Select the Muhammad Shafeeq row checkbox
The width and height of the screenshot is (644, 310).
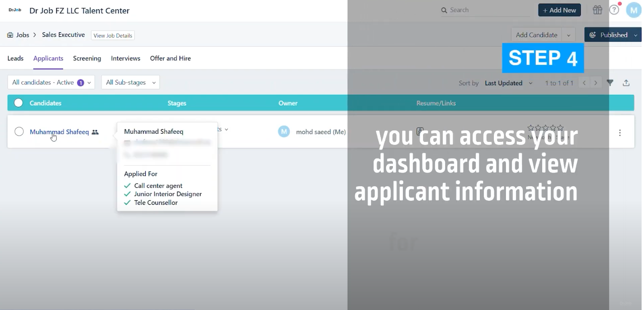19,131
